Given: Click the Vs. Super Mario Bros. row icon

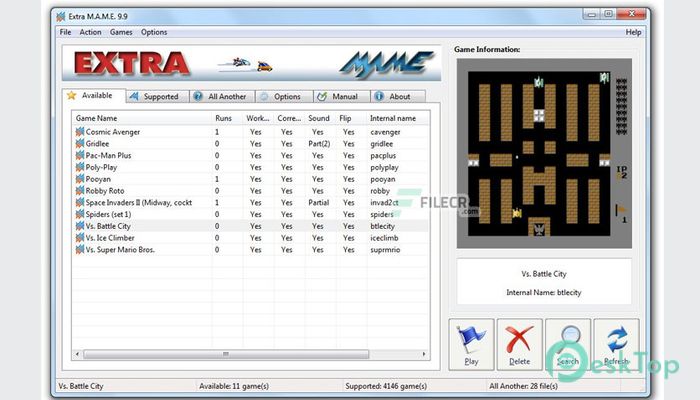Looking at the screenshot, I should 80,250.
